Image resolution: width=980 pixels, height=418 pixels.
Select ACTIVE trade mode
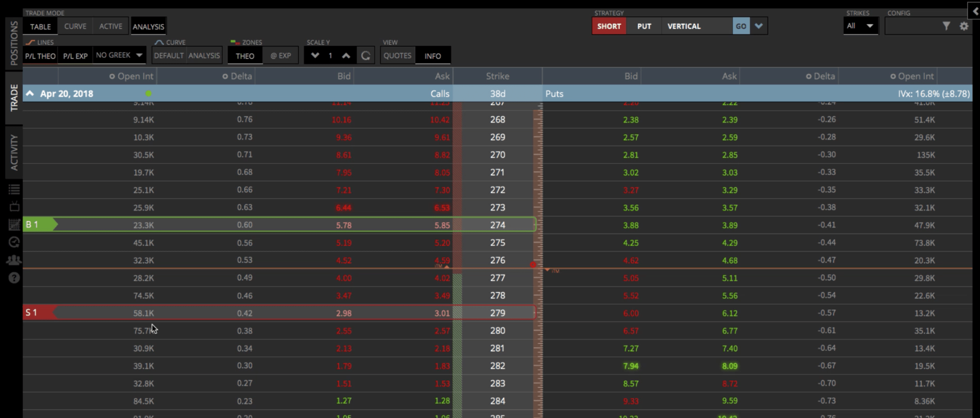pyautogui.click(x=111, y=26)
